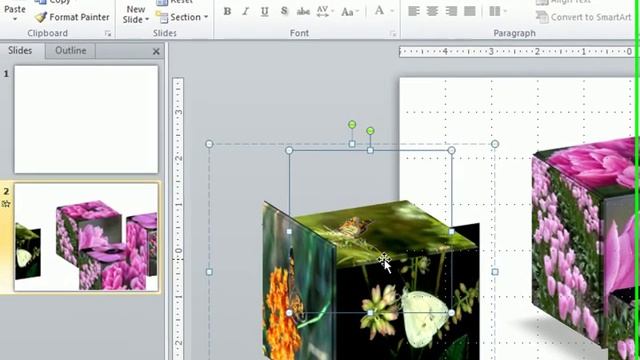
Task: Select blank slide 1 thumbnail
Action: tap(86, 120)
